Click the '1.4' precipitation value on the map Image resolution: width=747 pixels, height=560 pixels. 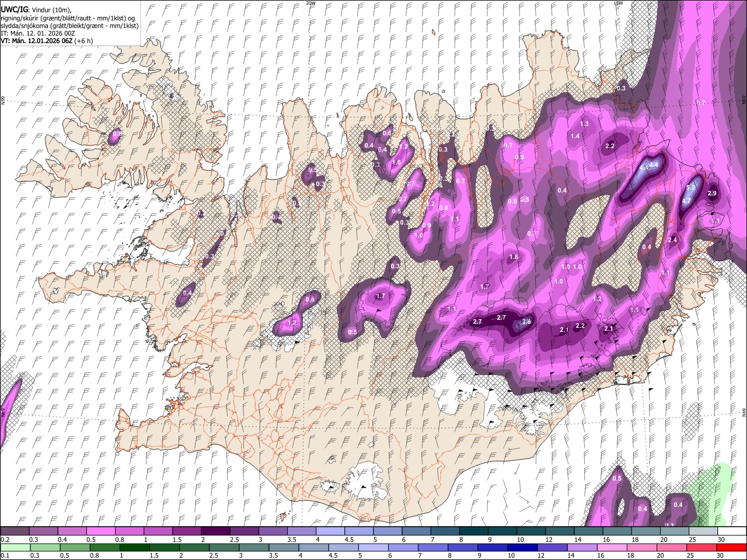(x=575, y=136)
